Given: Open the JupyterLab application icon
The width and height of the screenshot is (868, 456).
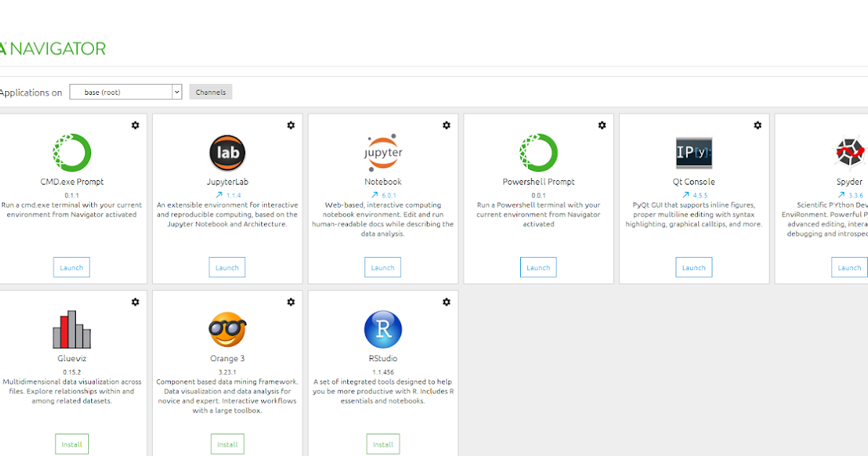Looking at the screenshot, I should click(x=227, y=153).
